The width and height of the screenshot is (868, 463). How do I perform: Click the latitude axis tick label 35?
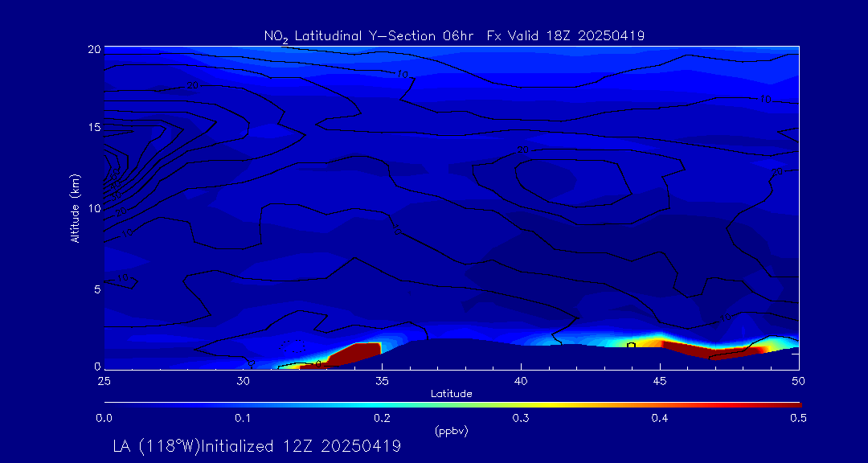click(382, 381)
